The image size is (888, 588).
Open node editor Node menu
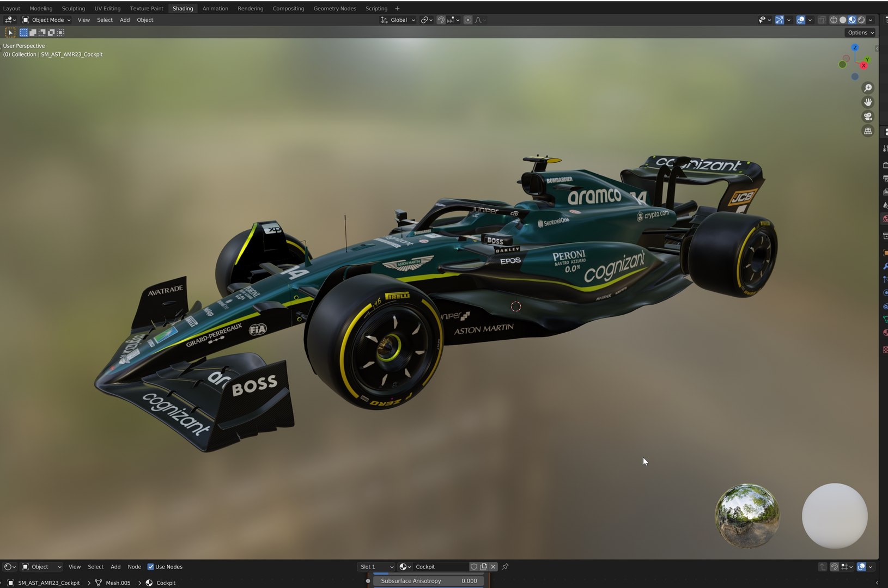coord(134,567)
